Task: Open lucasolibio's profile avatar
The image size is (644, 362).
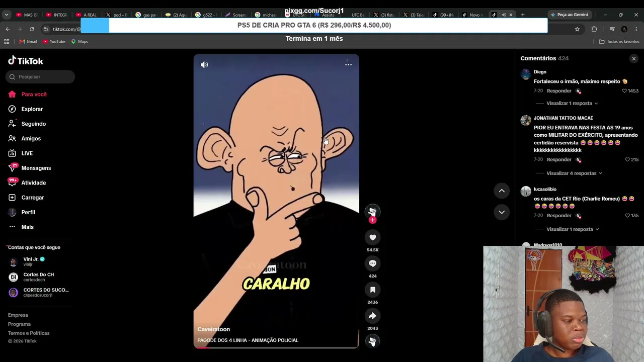Action: click(526, 192)
